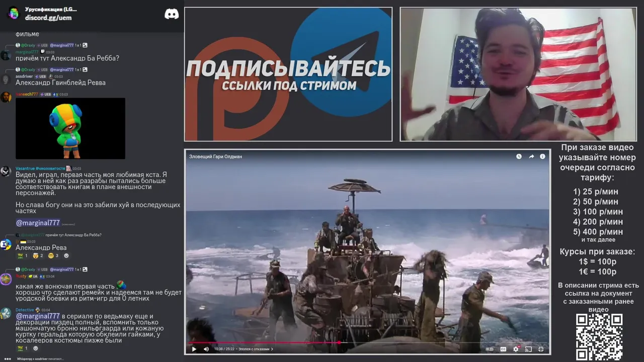The height and width of the screenshot is (362, 644).
Task: Add a reaction to "Александр Рева" message
Action: tap(66, 256)
